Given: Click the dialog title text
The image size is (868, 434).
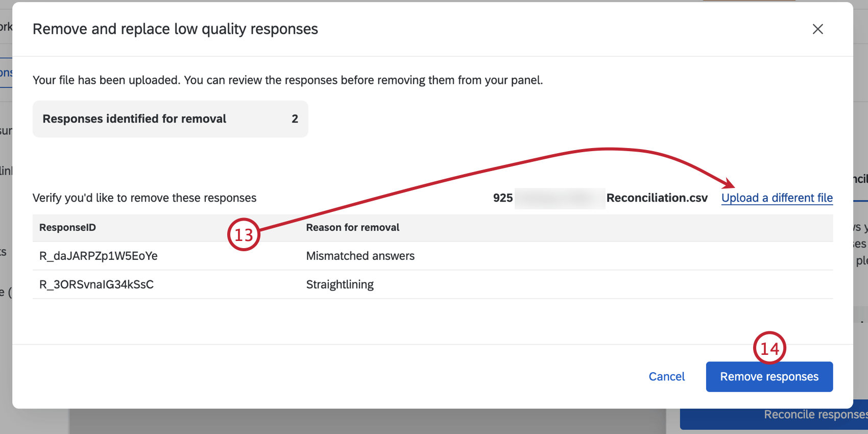Looking at the screenshot, I should (x=175, y=29).
